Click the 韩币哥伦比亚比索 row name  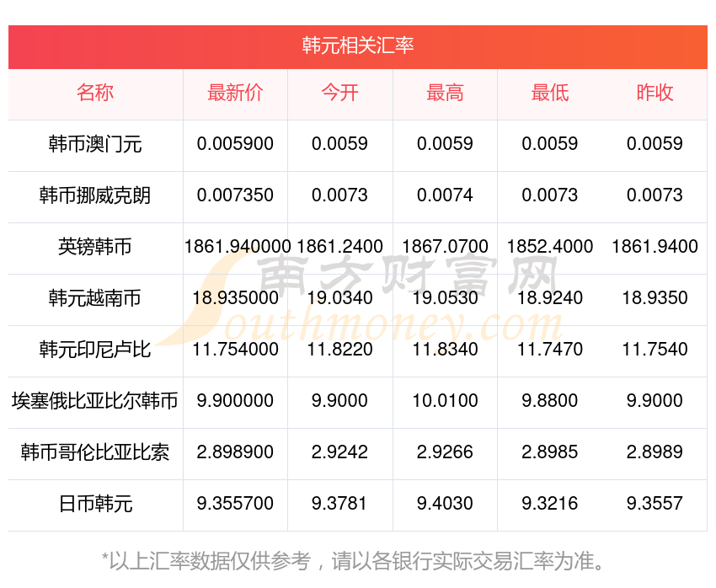tap(95, 452)
